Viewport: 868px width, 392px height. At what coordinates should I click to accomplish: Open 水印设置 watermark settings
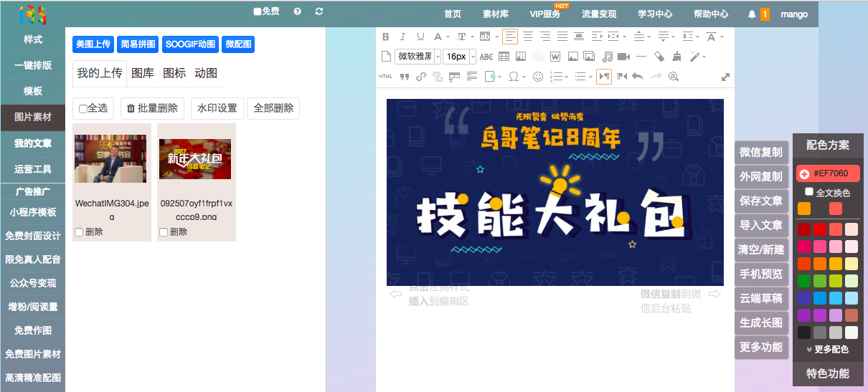click(x=217, y=108)
